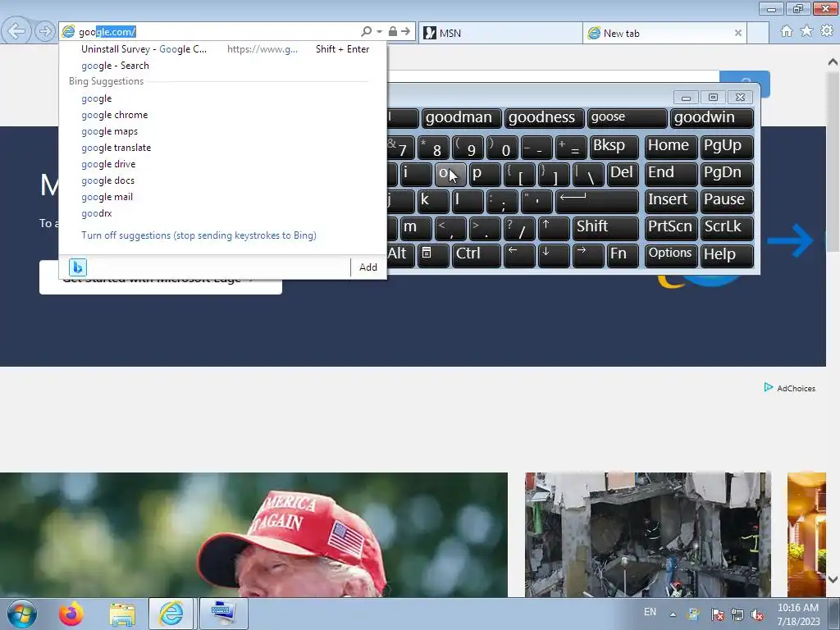Toggle the right Shift key on keyboard

[605, 228]
